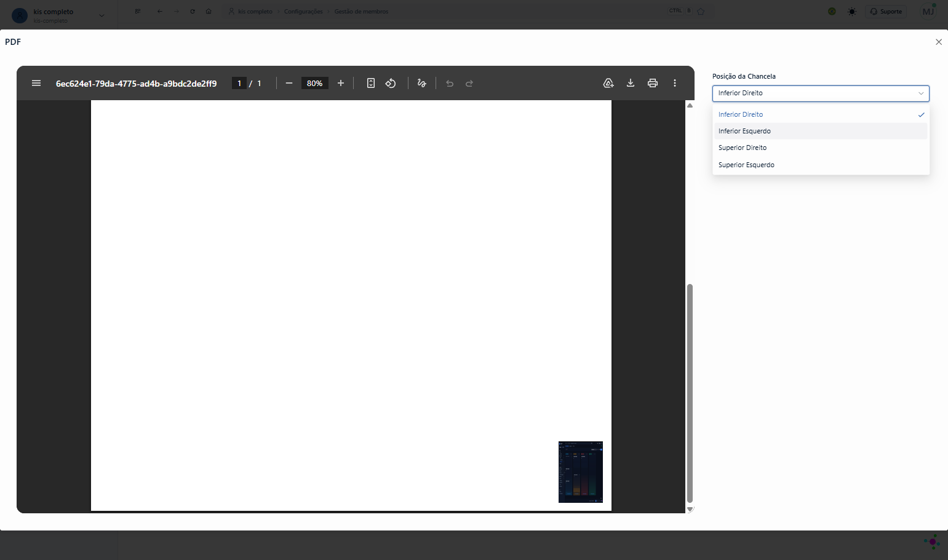
Task: Click the PDF vertical scrollbar thumb
Action: pos(690,393)
